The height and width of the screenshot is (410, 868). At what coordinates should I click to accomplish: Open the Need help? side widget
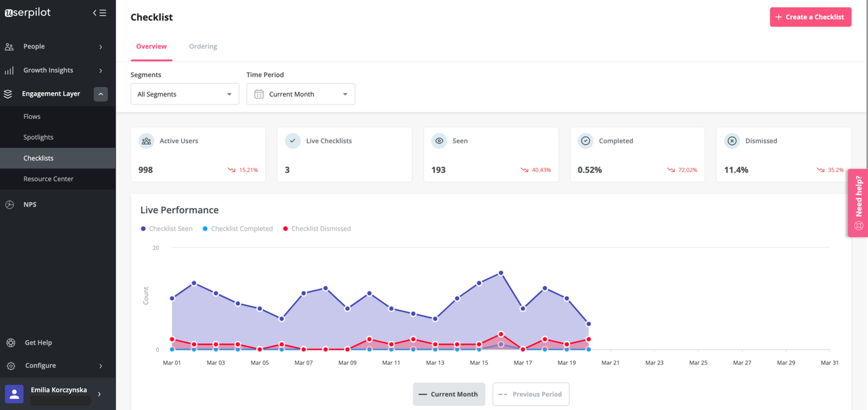(x=858, y=203)
